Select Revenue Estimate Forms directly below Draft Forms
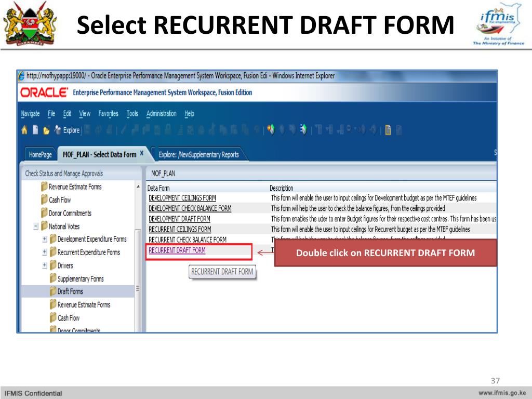Image resolution: width=532 pixels, height=399 pixels. (x=84, y=304)
